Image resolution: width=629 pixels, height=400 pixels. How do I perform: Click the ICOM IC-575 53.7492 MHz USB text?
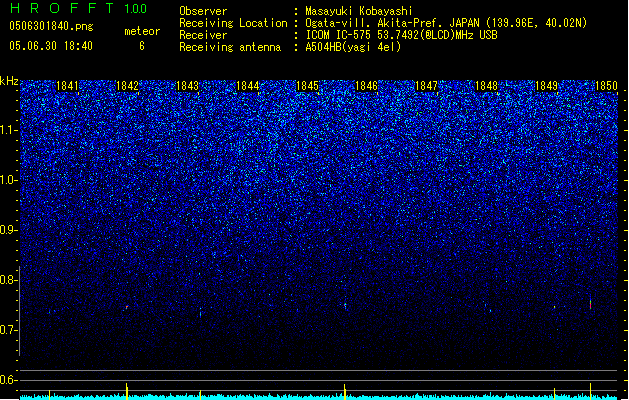coord(402,35)
